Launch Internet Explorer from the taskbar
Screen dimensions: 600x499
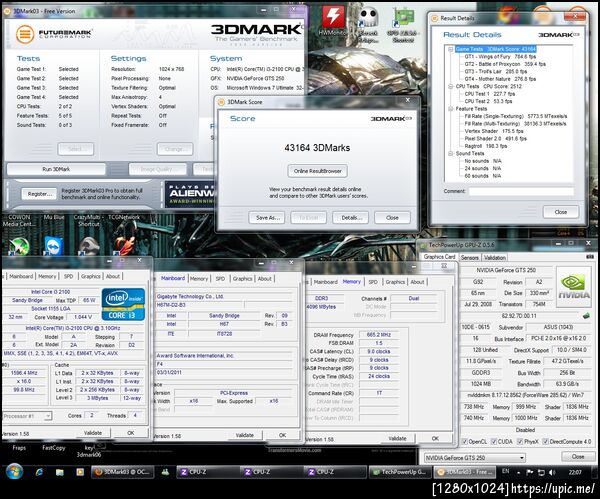point(39,472)
